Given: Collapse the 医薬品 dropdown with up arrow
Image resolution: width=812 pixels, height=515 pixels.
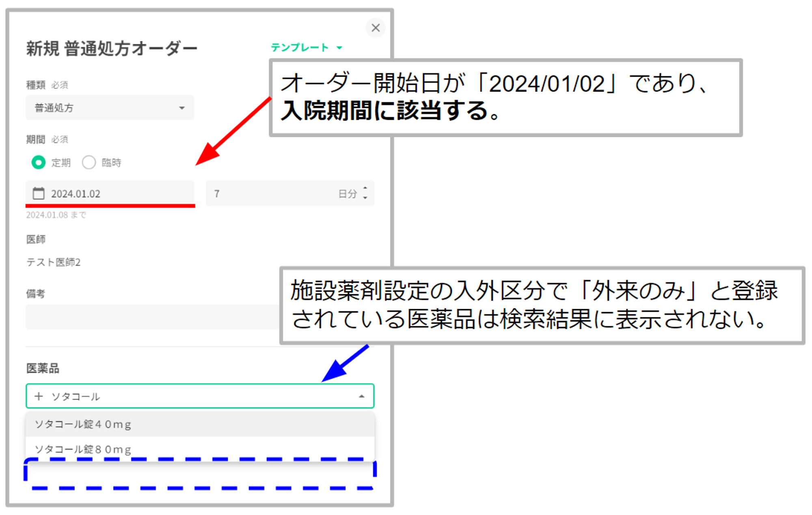Looking at the screenshot, I should [361, 396].
